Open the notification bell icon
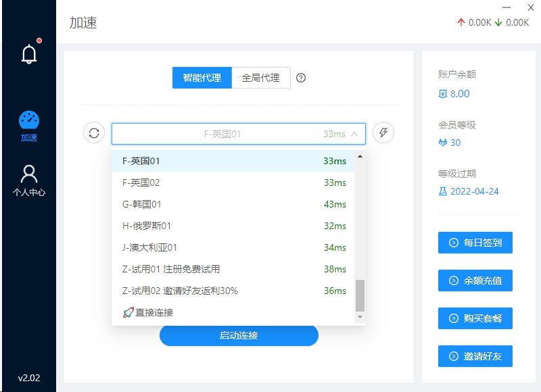The image size is (541, 392). (28, 54)
